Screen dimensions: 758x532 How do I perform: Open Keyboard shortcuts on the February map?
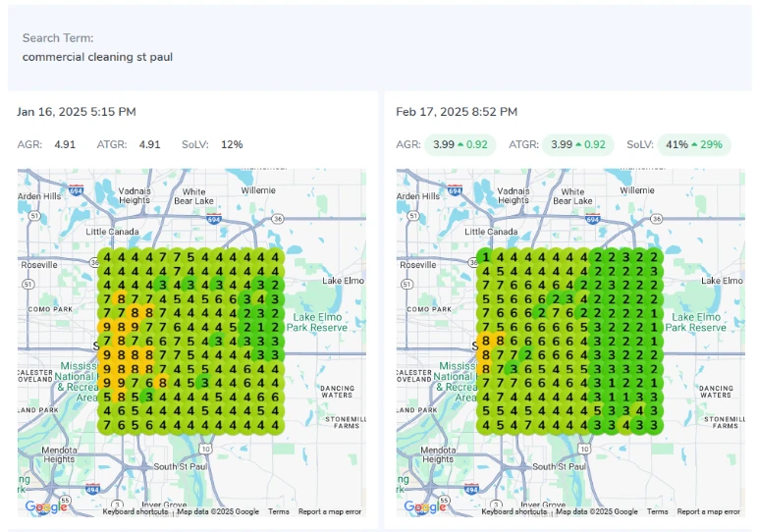tap(514, 511)
